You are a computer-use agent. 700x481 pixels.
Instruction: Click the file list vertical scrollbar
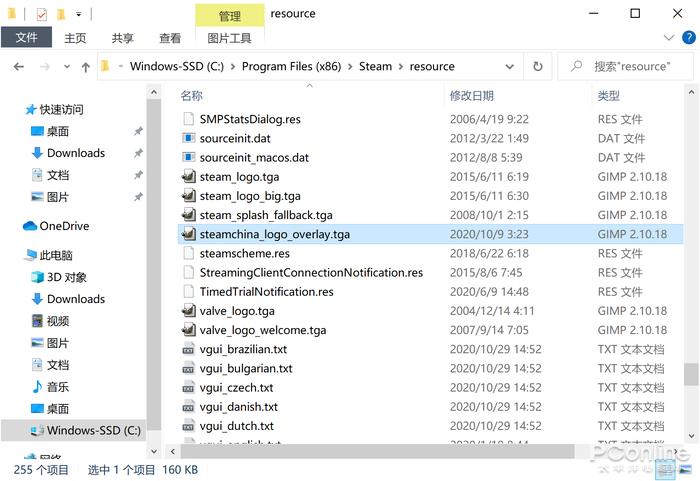click(x=691, y=373)
